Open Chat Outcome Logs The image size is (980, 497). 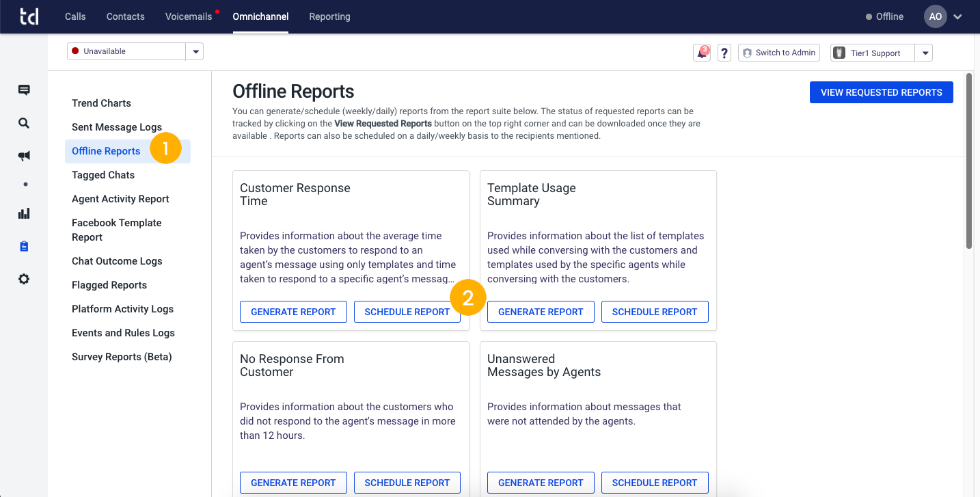117,261
